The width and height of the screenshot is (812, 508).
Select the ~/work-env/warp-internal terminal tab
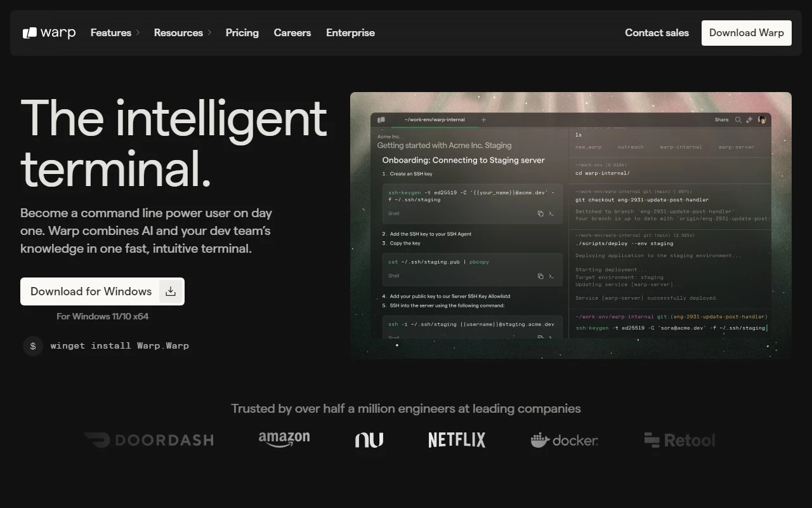(435, 119)
